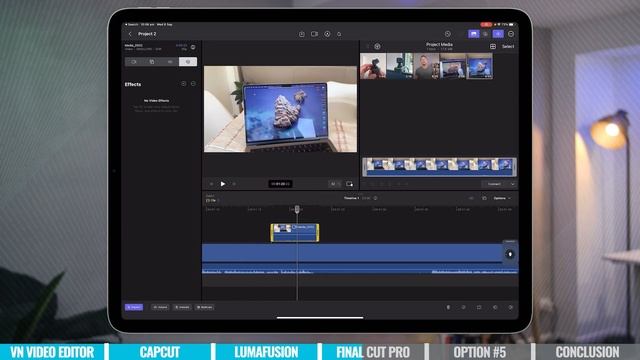Click the Connect button below the filmstrip
Screen dimensions: 640x360
pos(494,184)
